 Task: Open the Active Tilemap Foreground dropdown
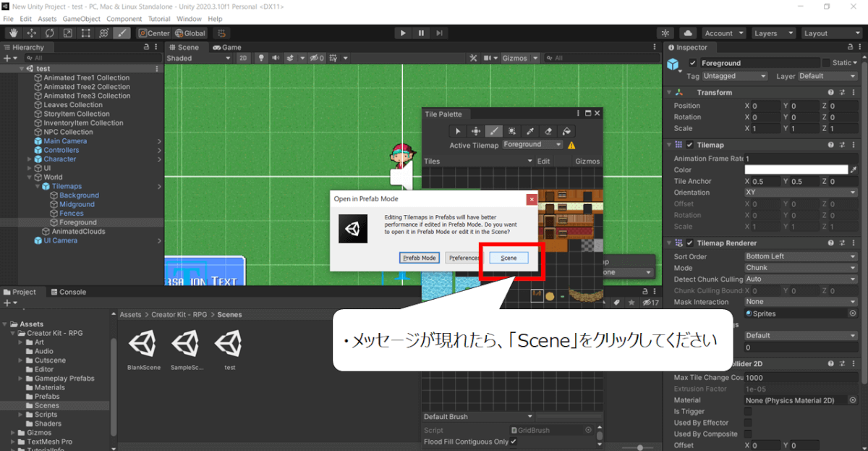(532, 145)
